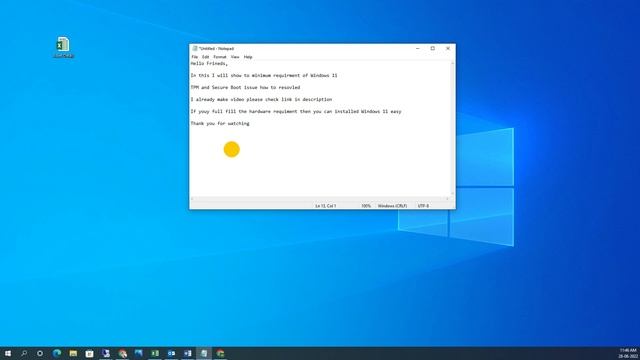Open the taskbar clock and date

[x=628, y=353]
